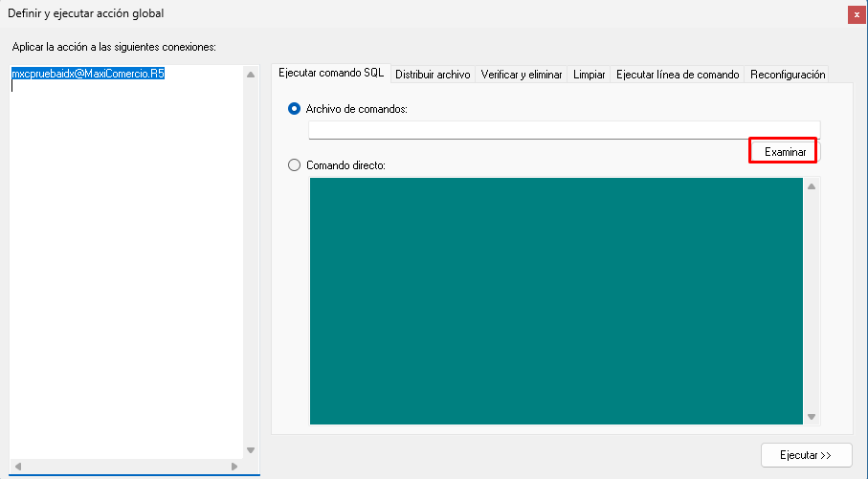
Task: Select the 'Archivo de comandos' radio button
Action: (x=295, y=109)
